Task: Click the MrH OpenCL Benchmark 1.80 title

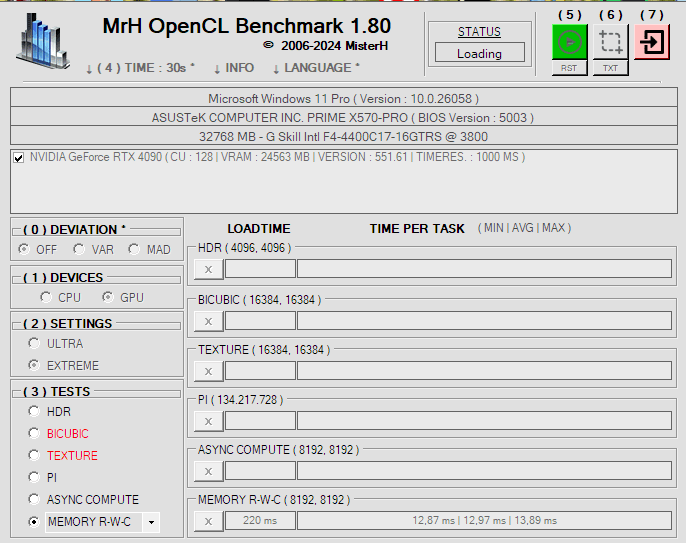Action: tap(247, 26)
